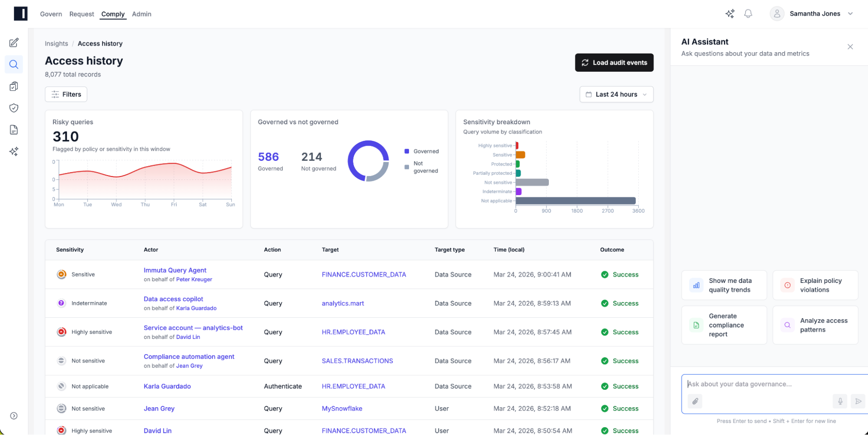This screenshot has height=435, width=868.
Task: Click the attachment paperclip icon
Action: tap(695, 401)
